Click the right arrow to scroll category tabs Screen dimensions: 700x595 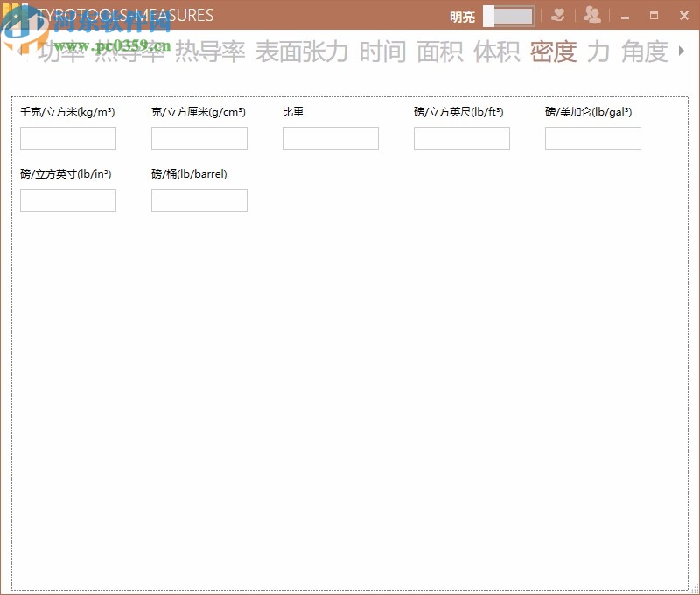pos(683,52)
